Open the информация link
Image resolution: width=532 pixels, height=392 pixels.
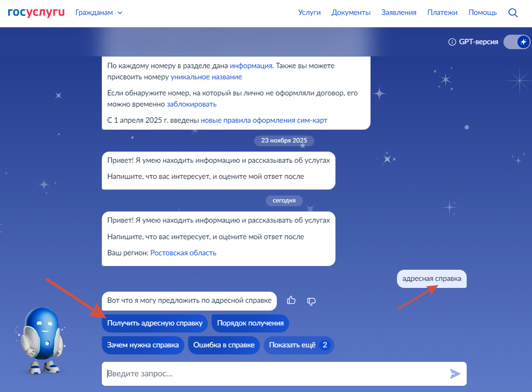tap(251, 66)
